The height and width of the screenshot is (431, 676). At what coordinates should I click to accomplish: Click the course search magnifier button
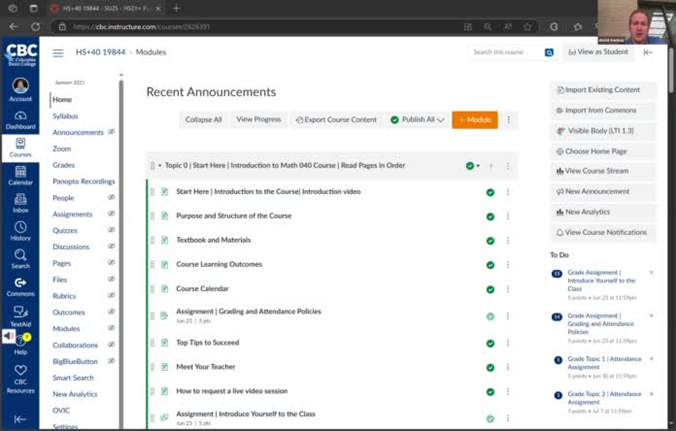tap(549, 52)
